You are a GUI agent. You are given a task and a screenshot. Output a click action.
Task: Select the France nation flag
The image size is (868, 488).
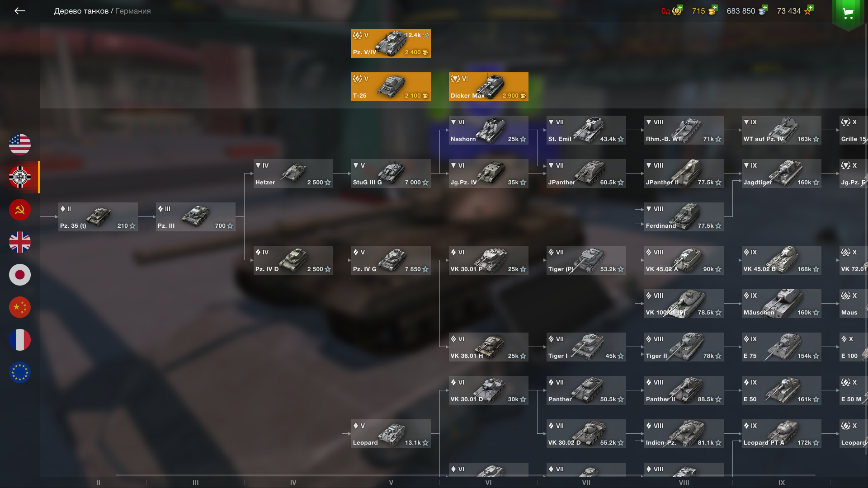(x=20, y=340)
